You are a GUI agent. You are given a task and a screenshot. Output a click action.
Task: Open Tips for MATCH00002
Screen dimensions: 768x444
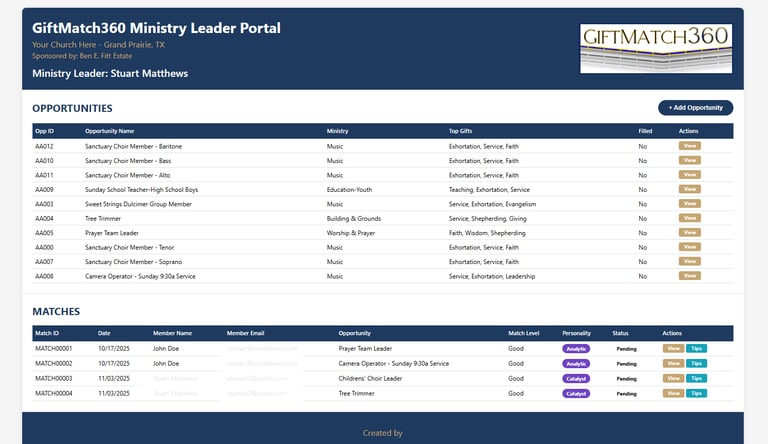tap(696, 364)
